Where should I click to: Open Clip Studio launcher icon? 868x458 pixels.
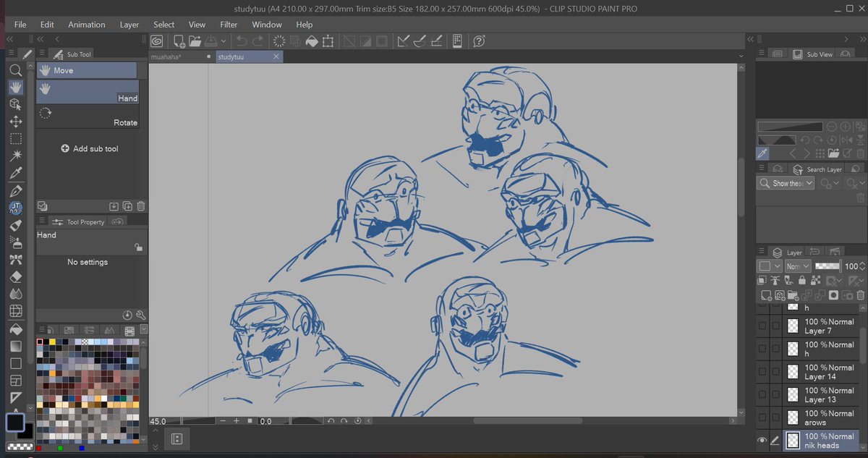pos(156,42)
